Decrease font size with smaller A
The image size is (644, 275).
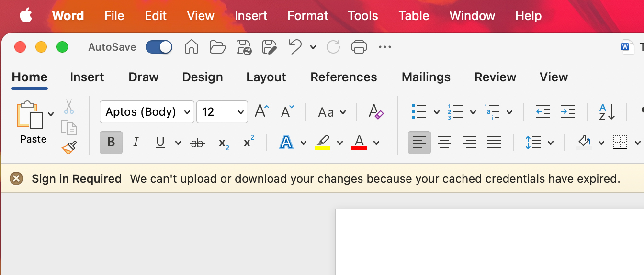point(288,111)
